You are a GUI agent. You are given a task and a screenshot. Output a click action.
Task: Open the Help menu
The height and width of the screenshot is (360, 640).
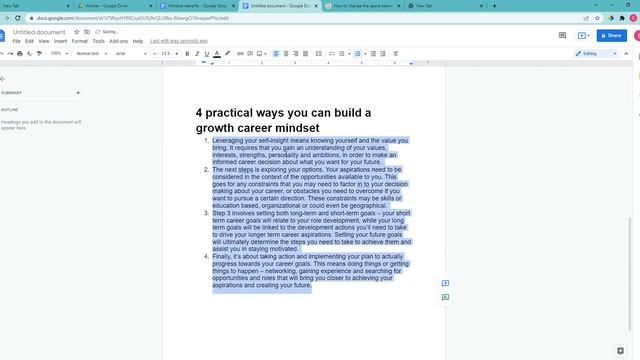[138, 41]
